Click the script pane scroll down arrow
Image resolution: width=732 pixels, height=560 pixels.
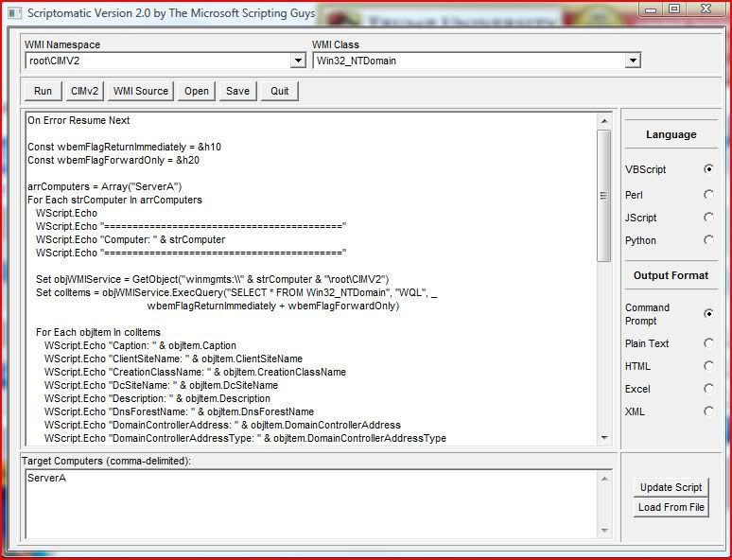coord(604,438)
